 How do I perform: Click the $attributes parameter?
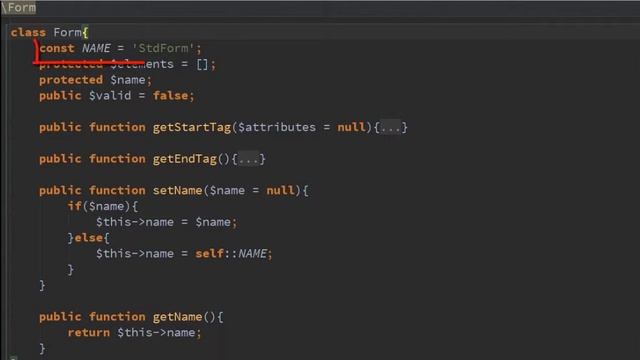(277, 127)
